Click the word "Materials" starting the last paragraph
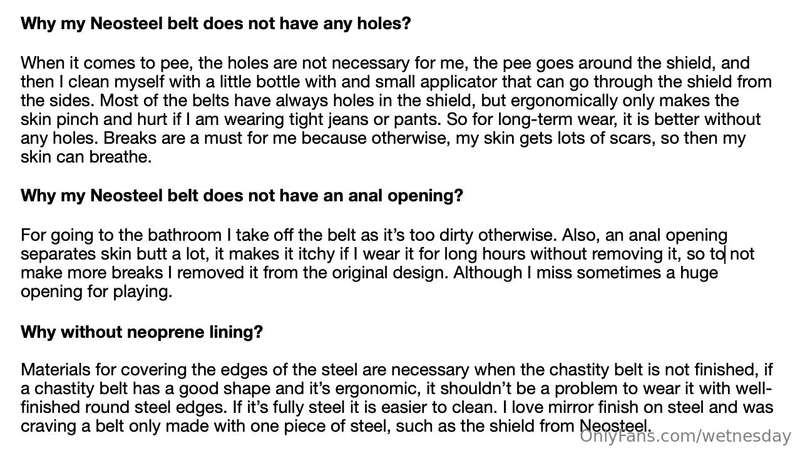The width and height of the screenshot is (800, 454). [56, 369]
